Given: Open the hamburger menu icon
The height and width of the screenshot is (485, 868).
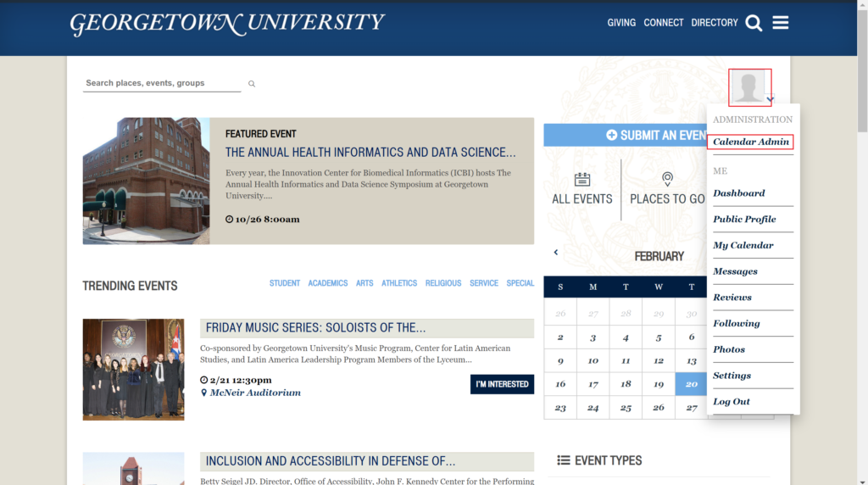Looking at the screenshot, I should pos(781,23).
